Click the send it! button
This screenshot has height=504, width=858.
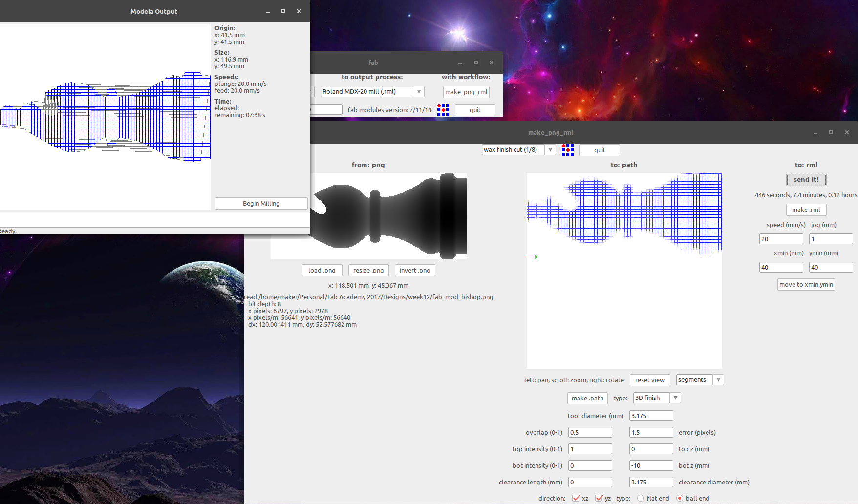click(806, 180)
